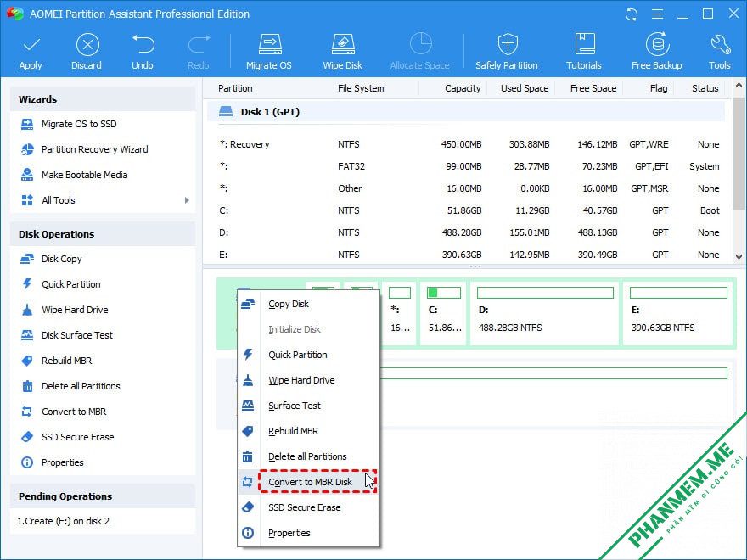Click the E: 390.63GB NTFS block in disk map
This screenshot has width=747, height=560.
677,313
